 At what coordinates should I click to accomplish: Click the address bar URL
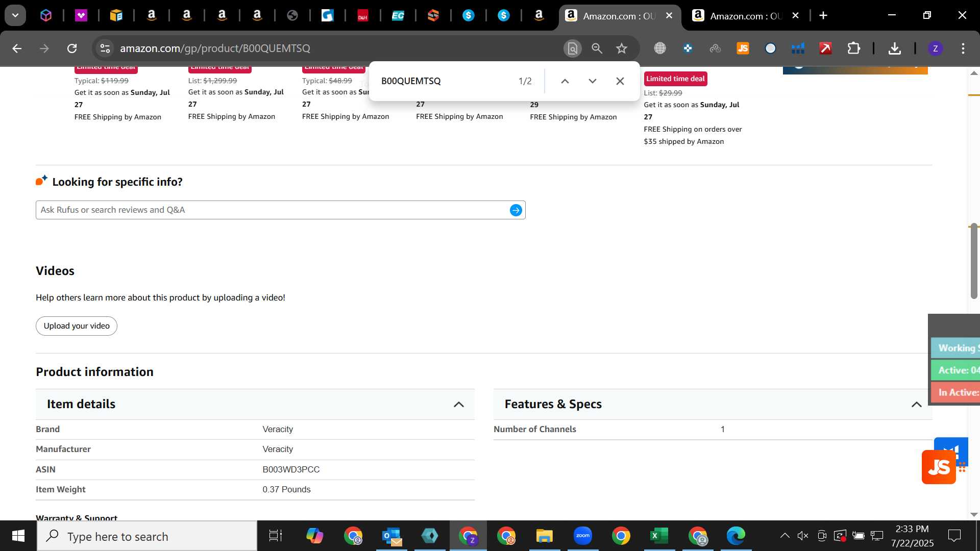(x=215, y=48)
